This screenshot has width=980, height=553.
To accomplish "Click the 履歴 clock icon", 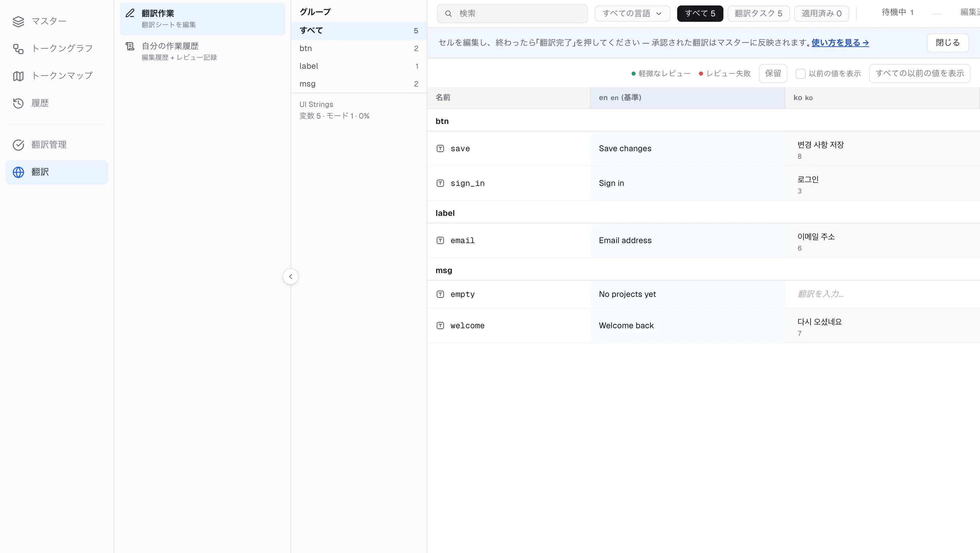I will (x=18, y=103).
